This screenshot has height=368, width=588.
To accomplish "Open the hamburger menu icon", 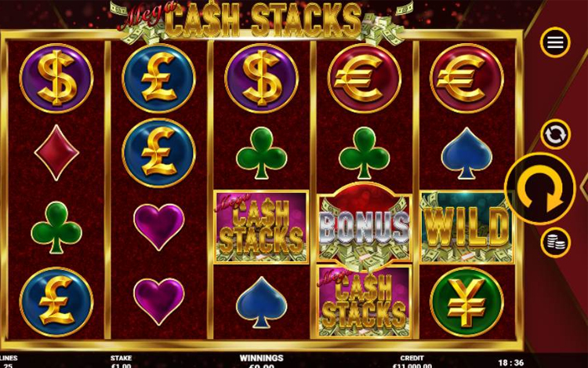I will pyautogui.click(x=555, y=42).
